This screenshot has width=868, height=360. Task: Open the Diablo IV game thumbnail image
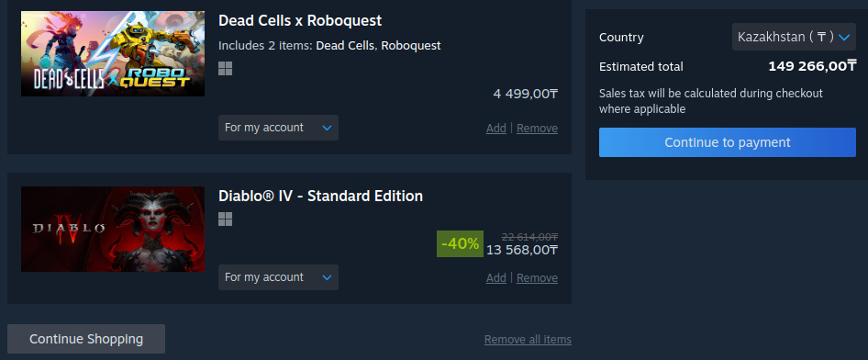[113, 230]
